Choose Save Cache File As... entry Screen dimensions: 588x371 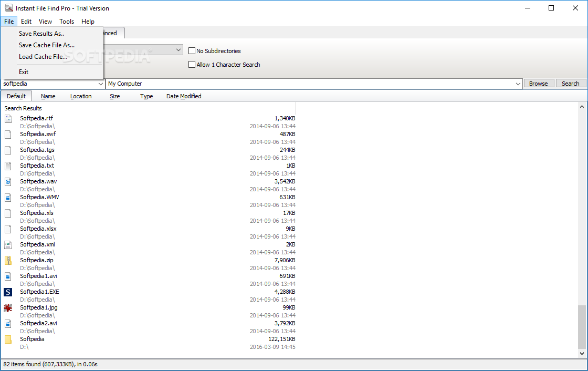tap(52, 45)
